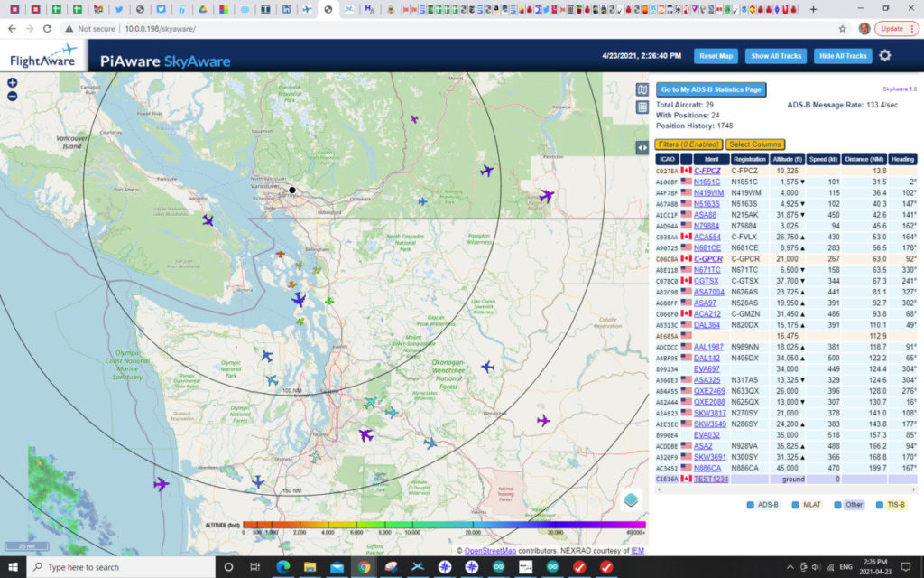Select the purple aircraft over the ocean southwest

(161, 484)
